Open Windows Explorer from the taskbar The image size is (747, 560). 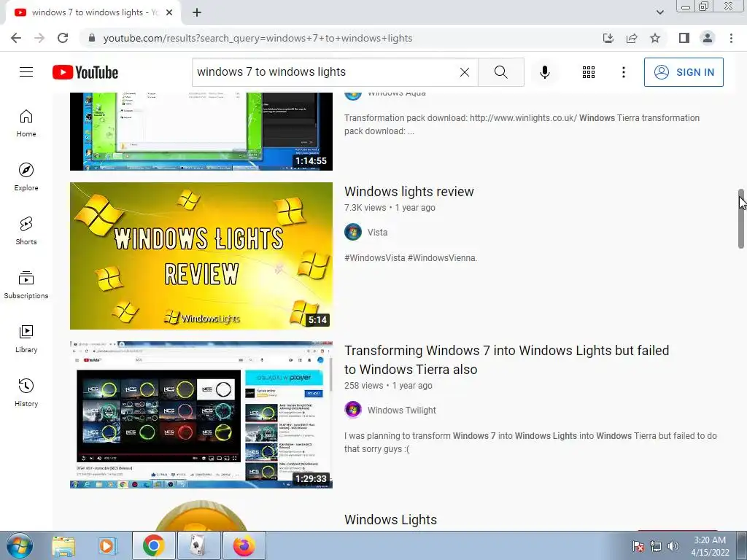click(63, 545)
